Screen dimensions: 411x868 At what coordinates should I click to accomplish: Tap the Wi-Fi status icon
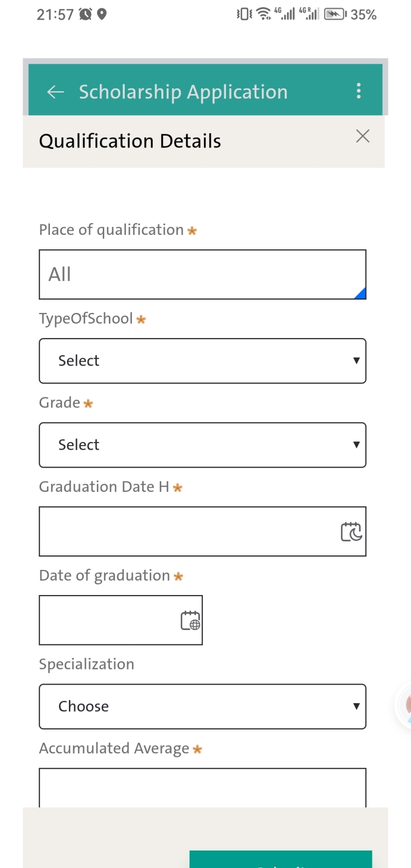(264, 14)
